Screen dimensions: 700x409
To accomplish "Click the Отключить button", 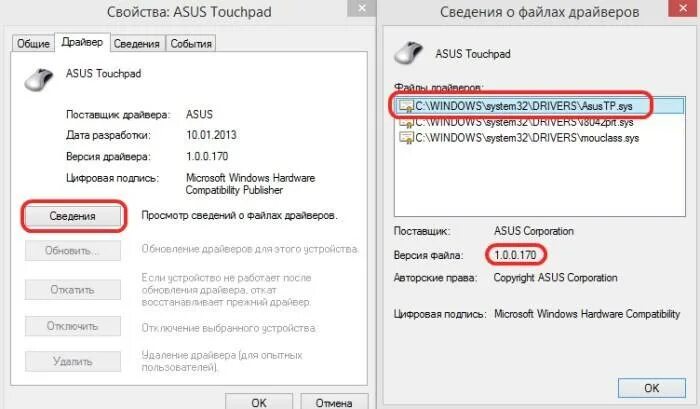I will [x=73, y=326].
